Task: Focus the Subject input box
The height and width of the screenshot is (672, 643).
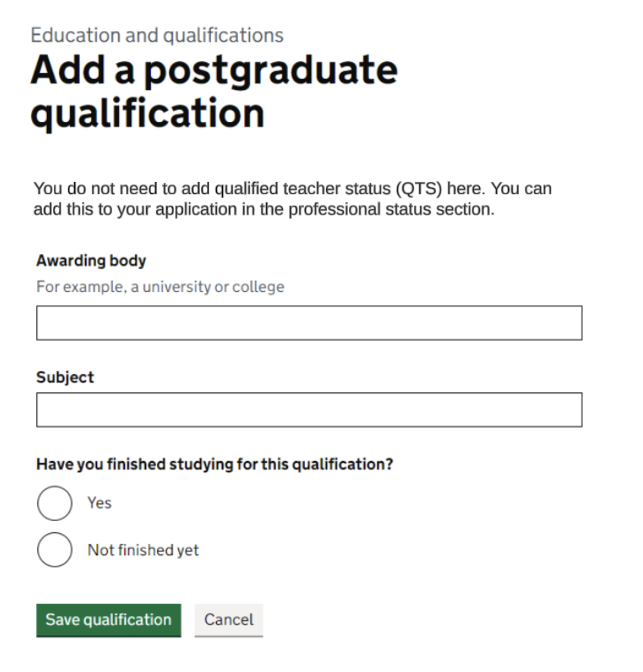Action: (309, 410)
